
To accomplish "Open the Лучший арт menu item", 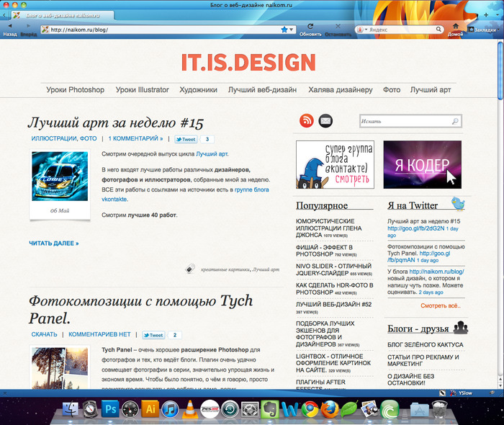I will (x=431, y=90).
